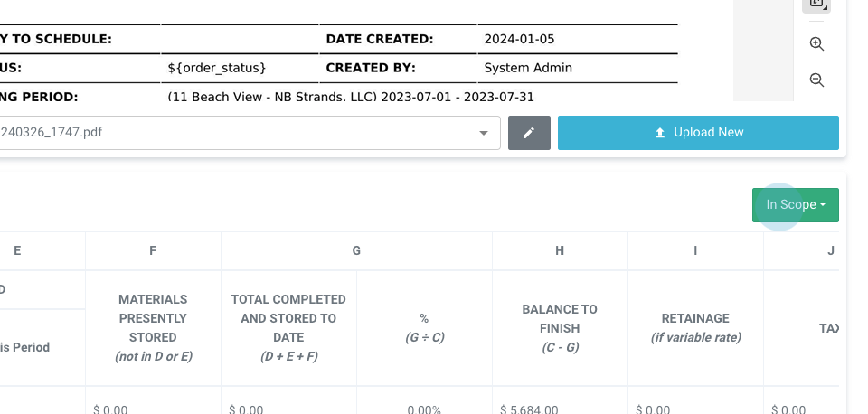
Task: Click the Total Completed and Stored header
Action: point(288,327)
